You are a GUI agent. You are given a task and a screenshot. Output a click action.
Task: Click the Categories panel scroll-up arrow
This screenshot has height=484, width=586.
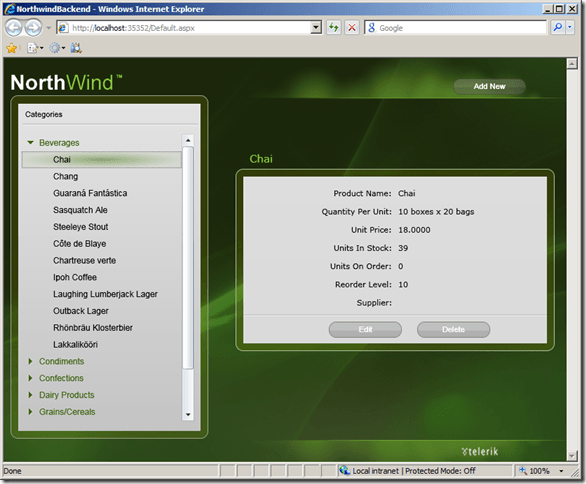pyautogui.click(x=188, y=141)
